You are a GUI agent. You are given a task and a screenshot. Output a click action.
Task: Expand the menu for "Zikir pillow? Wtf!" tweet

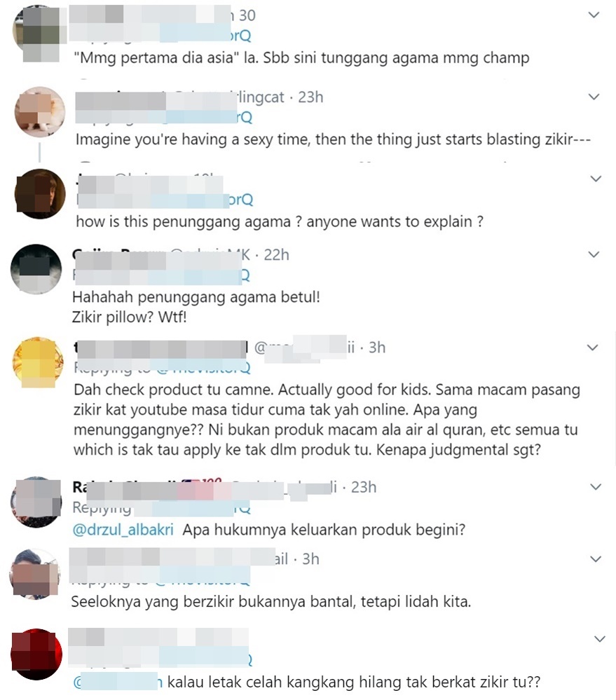click(x=594, y=255)
